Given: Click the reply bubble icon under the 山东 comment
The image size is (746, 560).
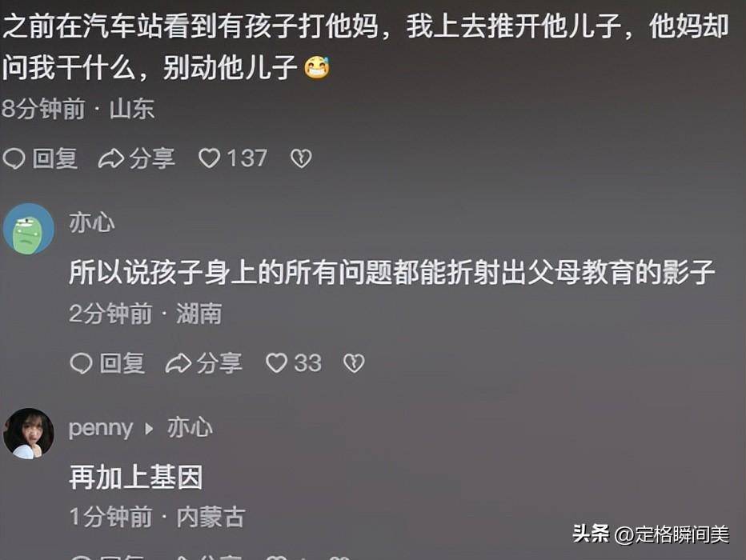Looking at the screenshot, I should point(14,158).
